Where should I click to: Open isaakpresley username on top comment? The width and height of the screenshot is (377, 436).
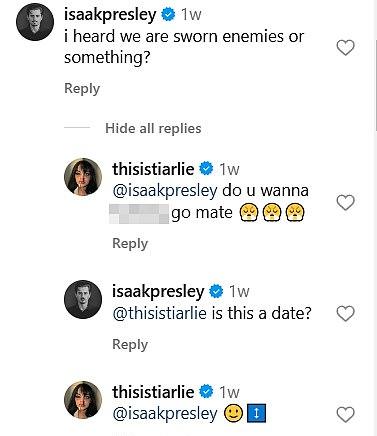(x=110, y=15)
